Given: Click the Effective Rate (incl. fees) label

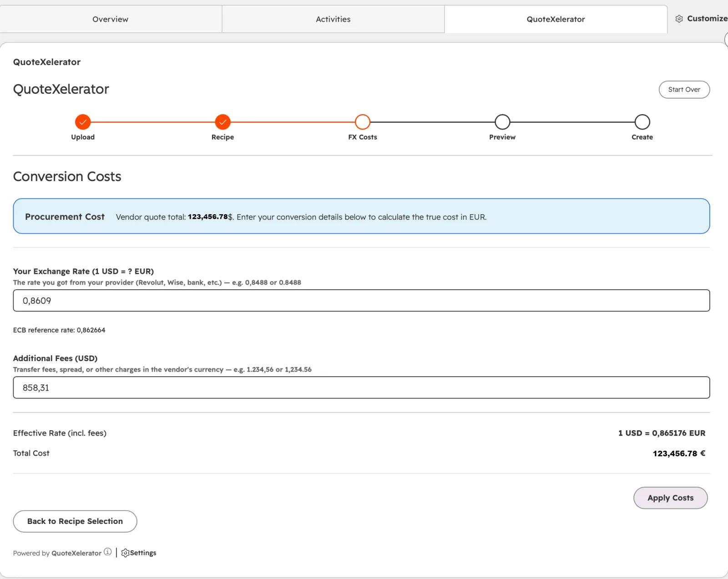Looking at the screenshot, I should click(60, 433).
